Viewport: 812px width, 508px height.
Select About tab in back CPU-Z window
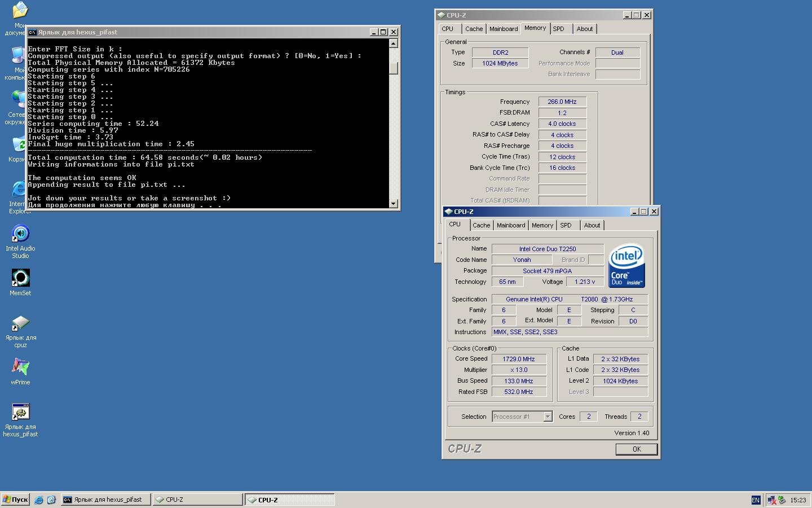coord(585,29)
